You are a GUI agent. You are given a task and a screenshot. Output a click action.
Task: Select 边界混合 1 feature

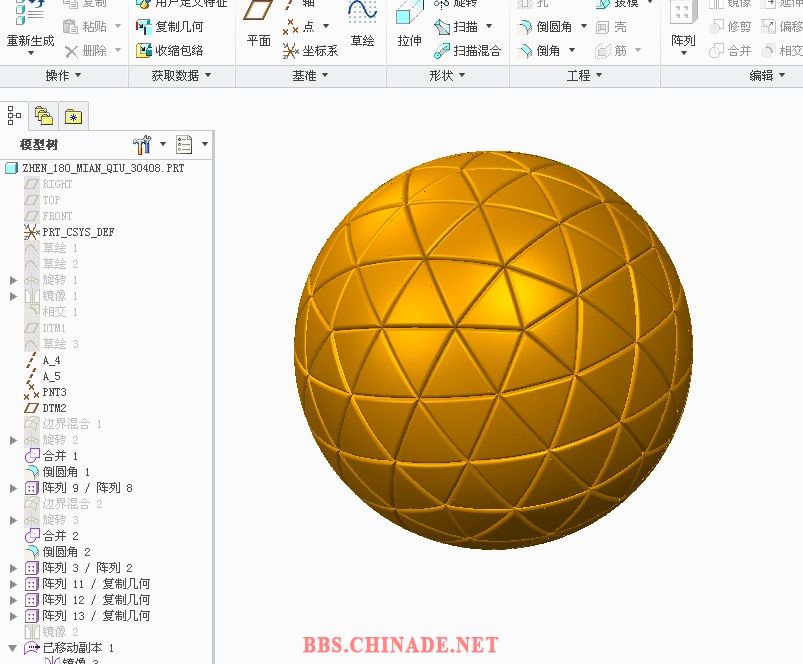click(64, 424)
